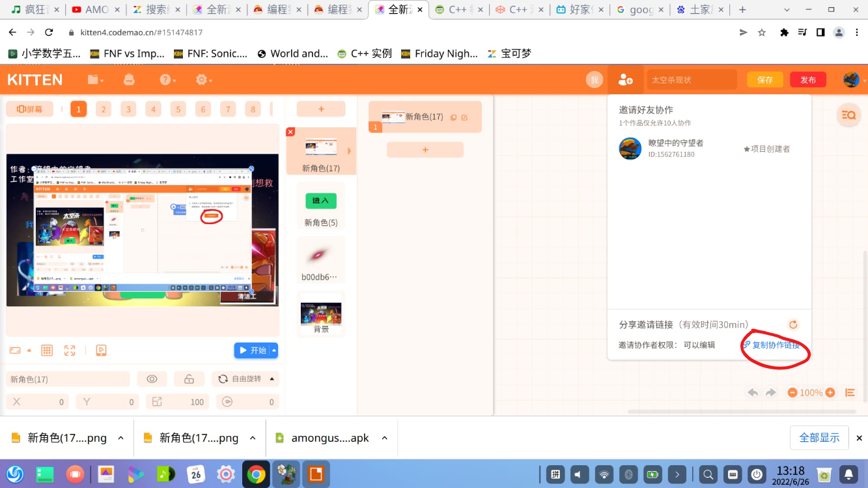
Task: Zoom out the workspace with minus icon
Action: pos(792,392)
